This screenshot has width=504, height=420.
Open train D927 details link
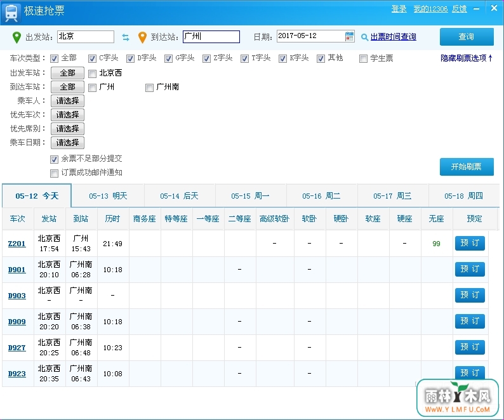(x=17, y=348)
